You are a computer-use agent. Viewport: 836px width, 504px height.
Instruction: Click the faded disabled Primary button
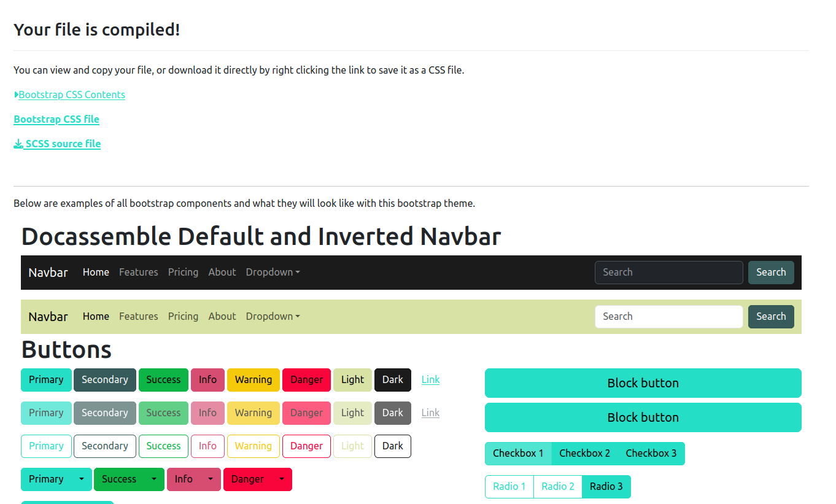(x=46, y=413)
